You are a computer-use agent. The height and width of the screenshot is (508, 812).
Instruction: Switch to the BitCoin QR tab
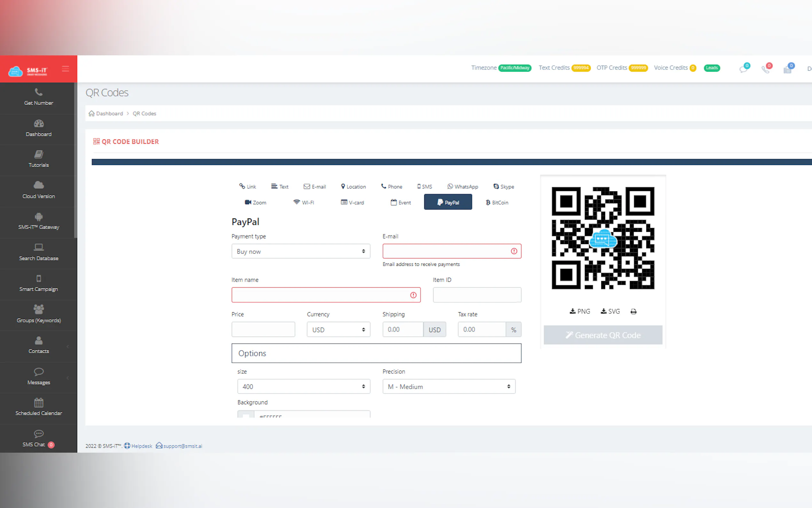pos(496,202)
